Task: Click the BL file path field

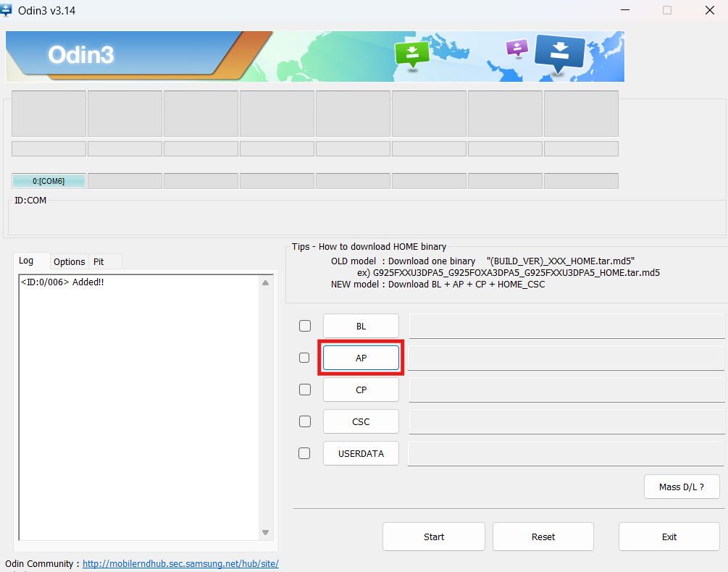Action: (567, 326)
